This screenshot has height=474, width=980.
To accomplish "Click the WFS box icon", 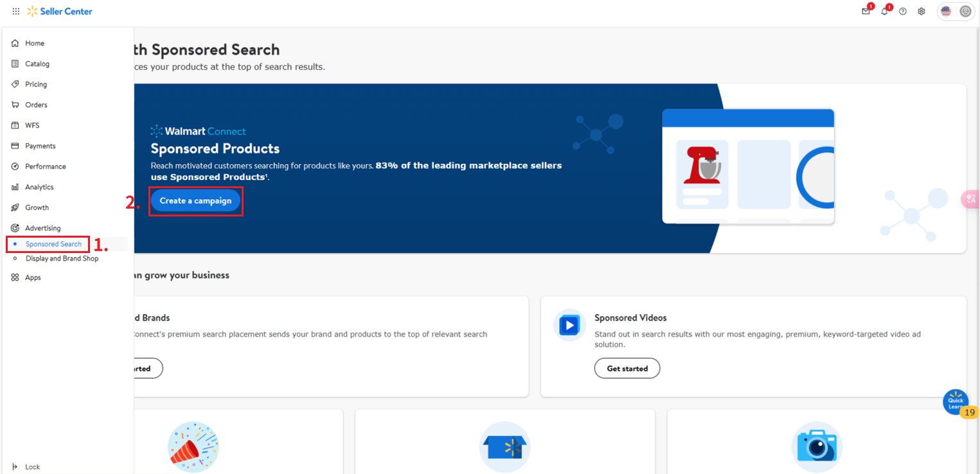I will click(x=15, y=125).
